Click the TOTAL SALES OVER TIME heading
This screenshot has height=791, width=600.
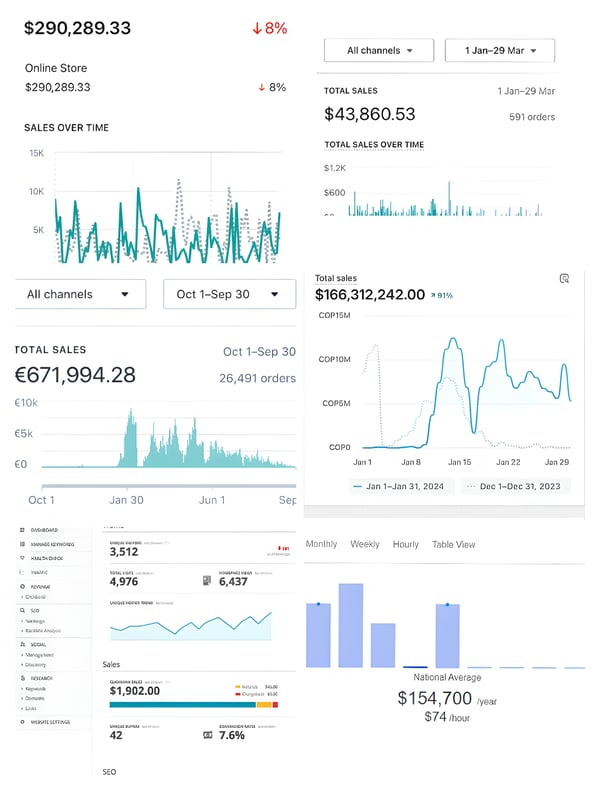[374, 145]
